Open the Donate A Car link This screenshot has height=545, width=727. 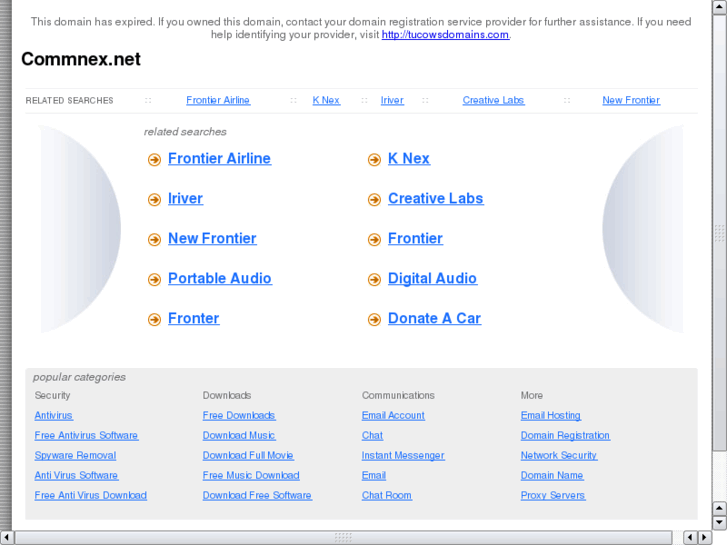434,318
